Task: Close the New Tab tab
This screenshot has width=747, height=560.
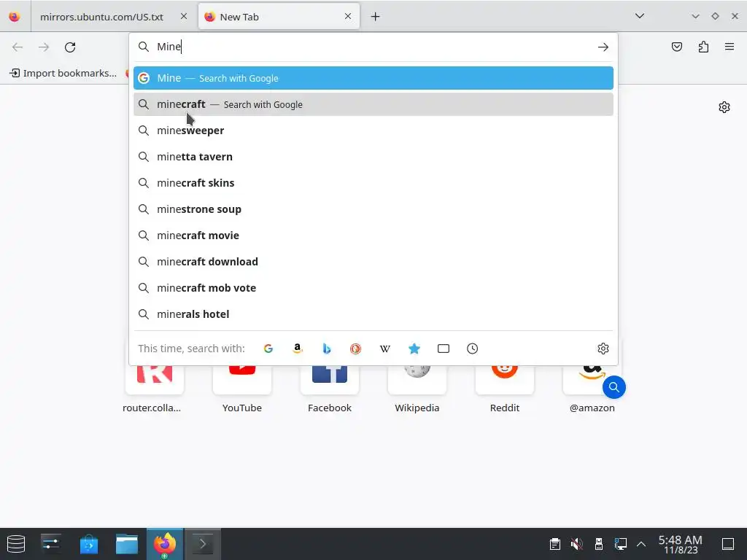Action: click(x=348, y=16)
